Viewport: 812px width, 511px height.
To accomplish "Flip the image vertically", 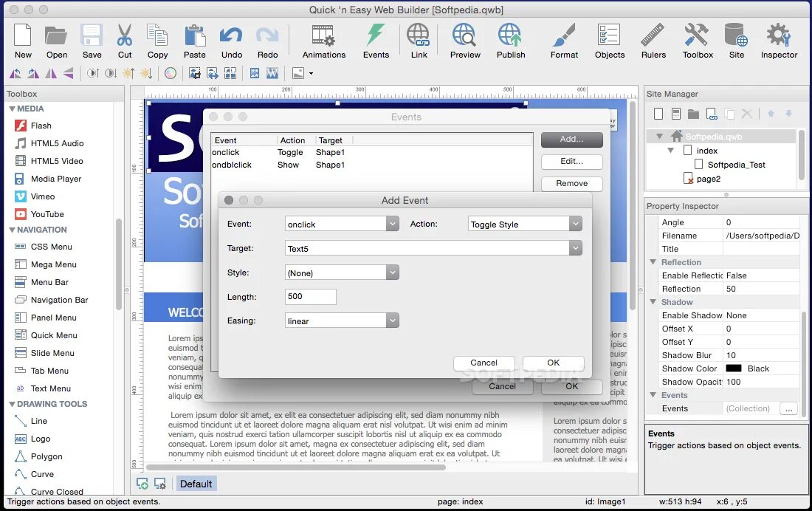I will click(69, 74).
